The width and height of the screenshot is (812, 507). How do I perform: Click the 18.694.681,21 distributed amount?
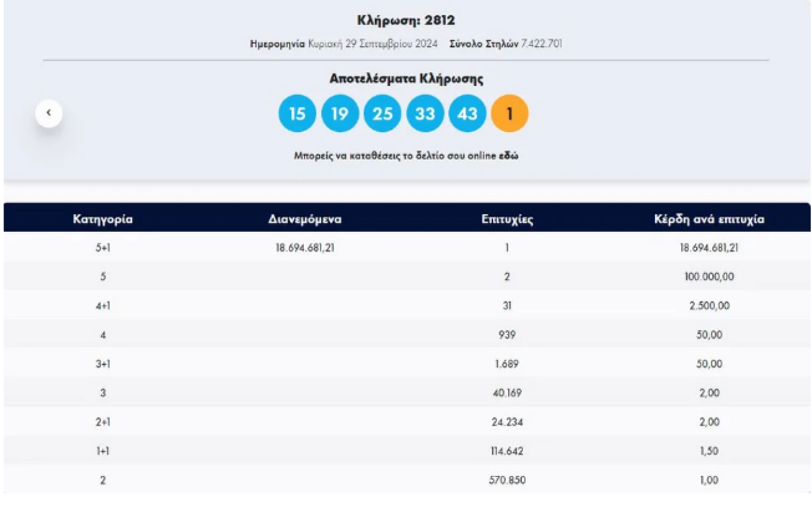tap(304, 248)
